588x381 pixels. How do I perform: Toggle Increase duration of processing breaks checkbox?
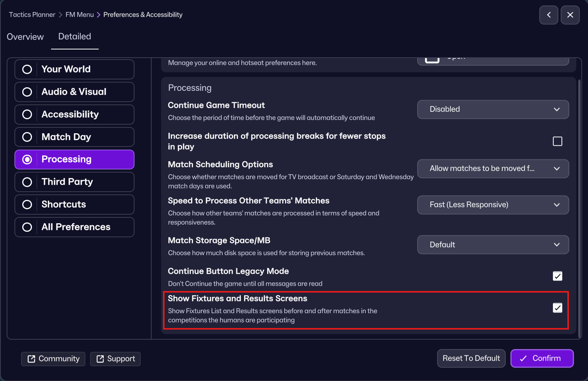click(x=558, y=141)
